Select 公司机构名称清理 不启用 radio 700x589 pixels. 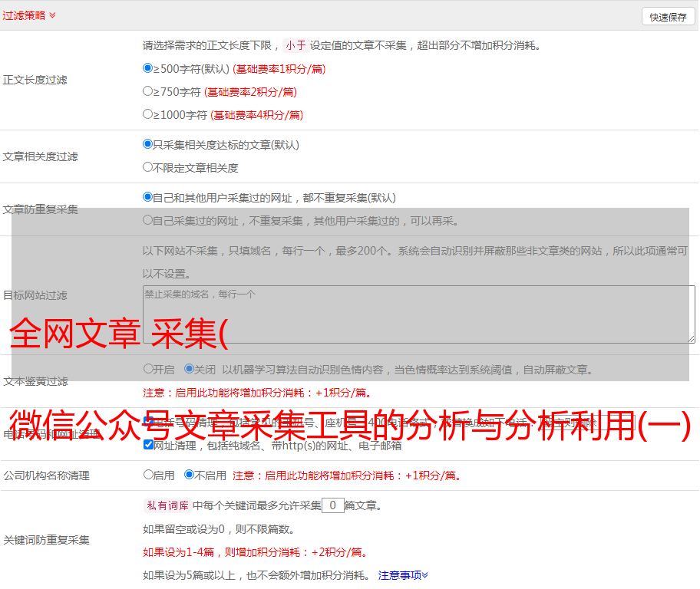tap(190, 474)
